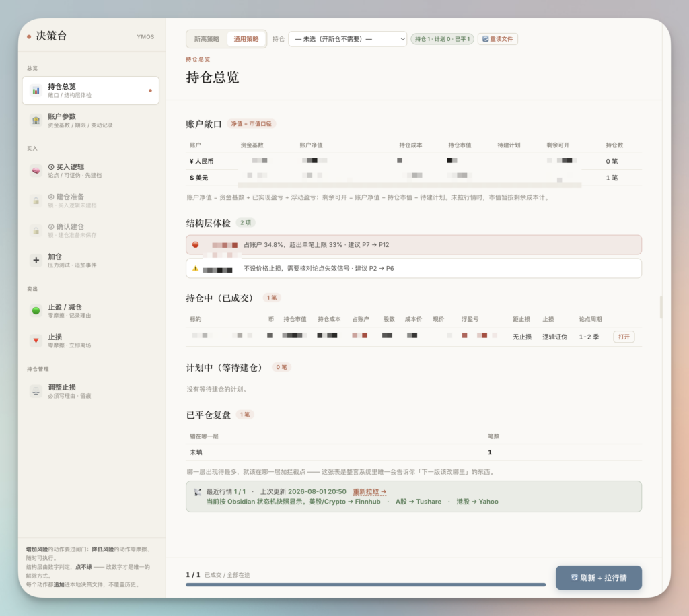This screenshot has height=616, width=689.
Task: Click the 论点周期 column header
Action: [x=590, y=319]
